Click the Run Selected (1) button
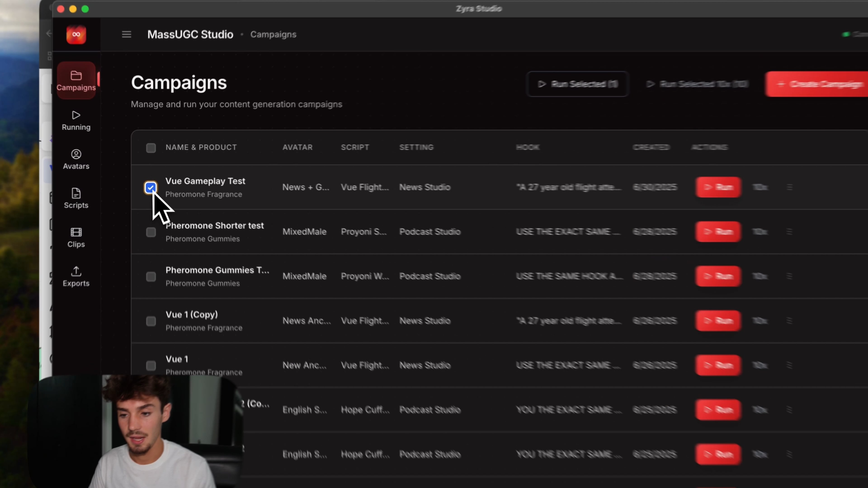This screenshot has width=868, height=488. [x=578, y=84]
